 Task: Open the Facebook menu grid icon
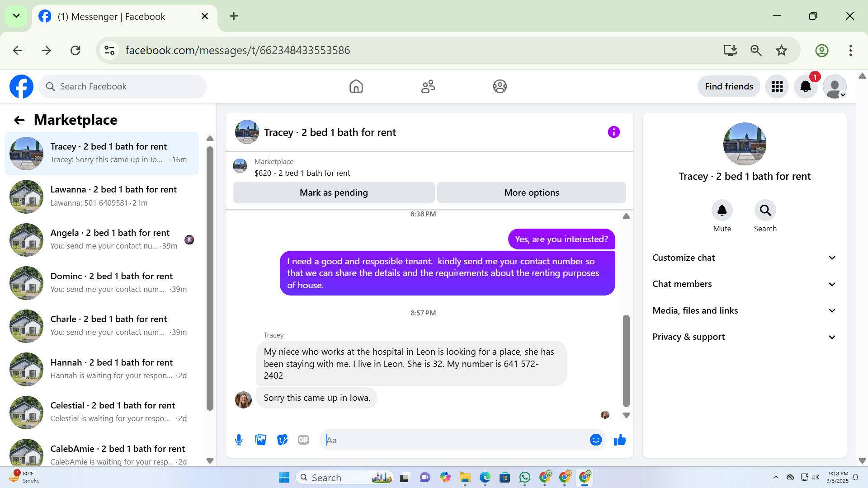coord(777,86)
